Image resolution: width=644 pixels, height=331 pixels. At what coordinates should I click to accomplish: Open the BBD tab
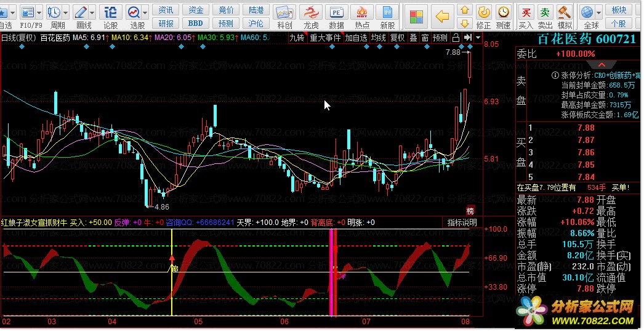coord(196,23)
